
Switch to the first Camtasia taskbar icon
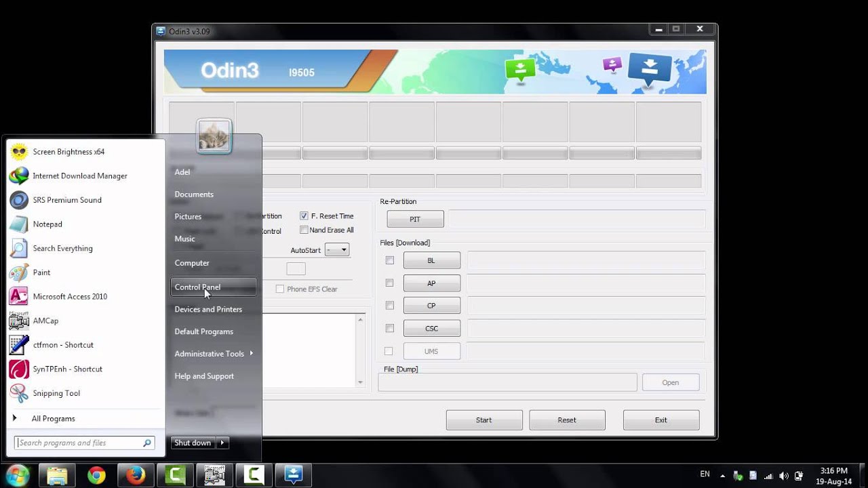pyautogui.click(x=175, y=475)
